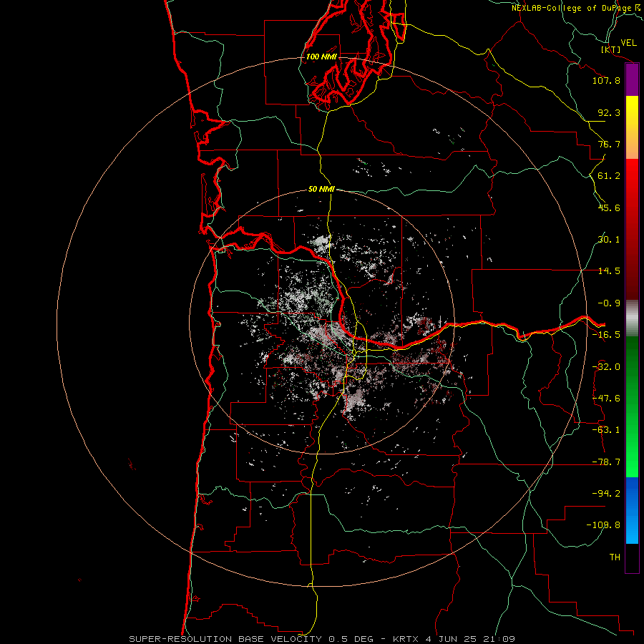
Task: Click the -63.1 velocity scale value
Action: pyautogui.click(x=606, y=430)
